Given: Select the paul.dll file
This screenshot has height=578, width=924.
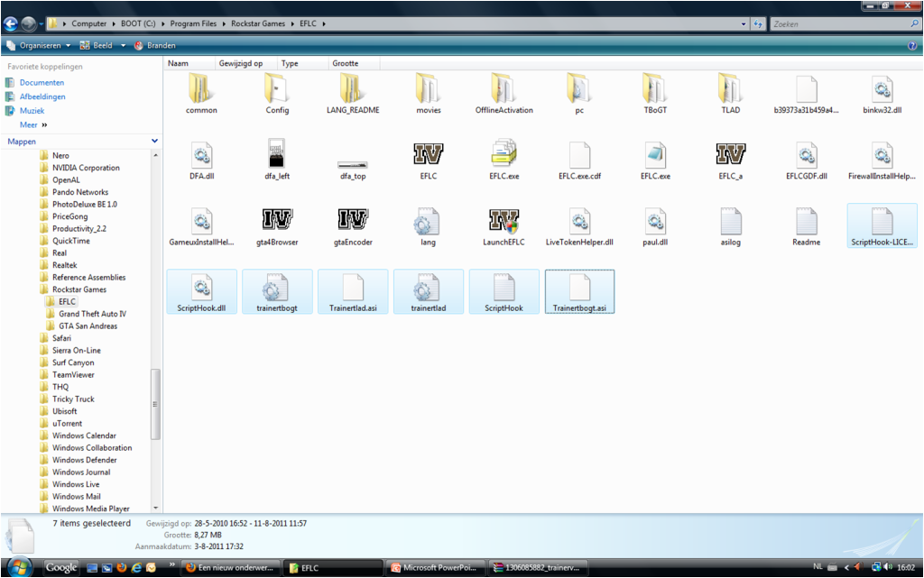Looking at the screenshot, I should point(655,226).
